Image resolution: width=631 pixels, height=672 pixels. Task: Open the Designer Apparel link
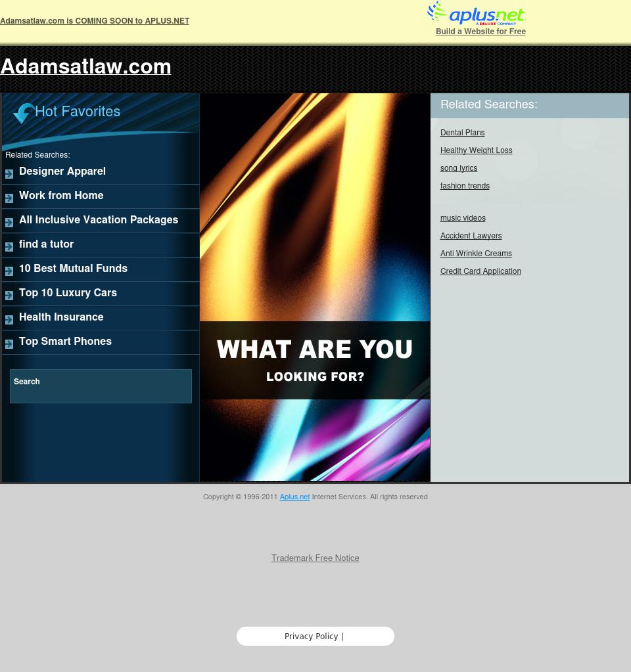(x=62, y=171)
